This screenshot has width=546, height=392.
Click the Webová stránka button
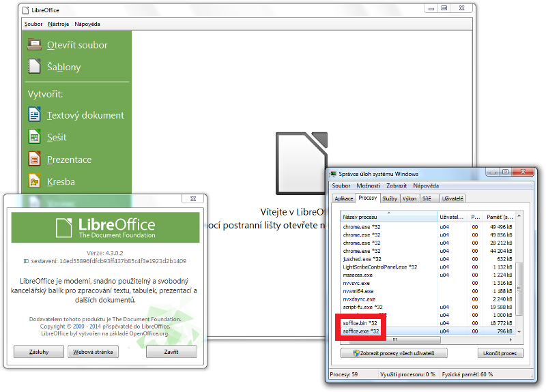pos(93,352)
